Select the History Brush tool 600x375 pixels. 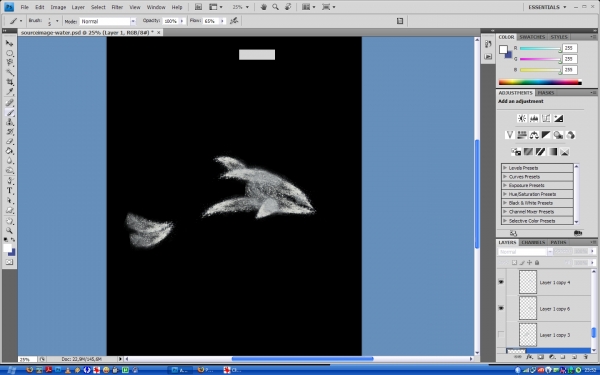coord(10,132)
